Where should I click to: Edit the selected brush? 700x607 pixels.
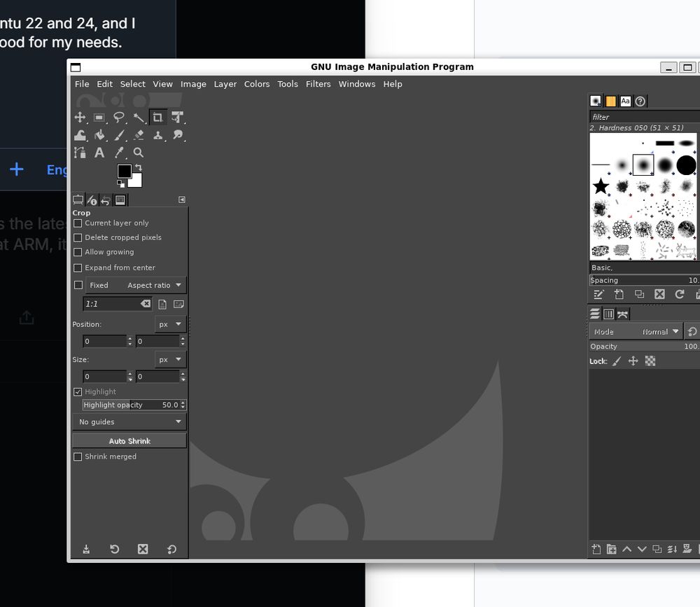click(x=598, y=294)
